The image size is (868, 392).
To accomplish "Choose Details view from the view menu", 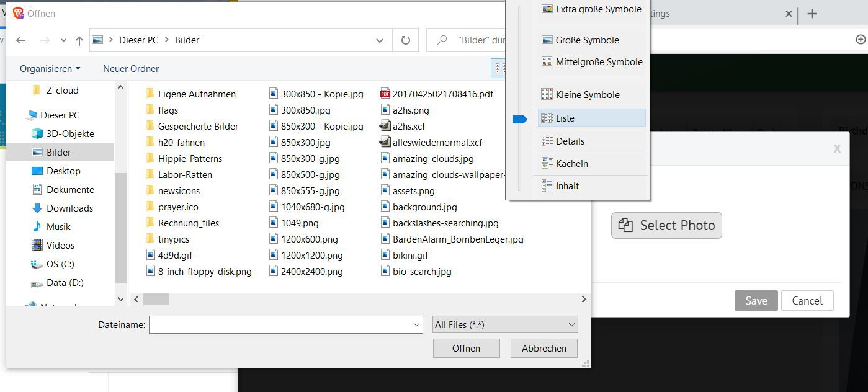I will (570, 141).
